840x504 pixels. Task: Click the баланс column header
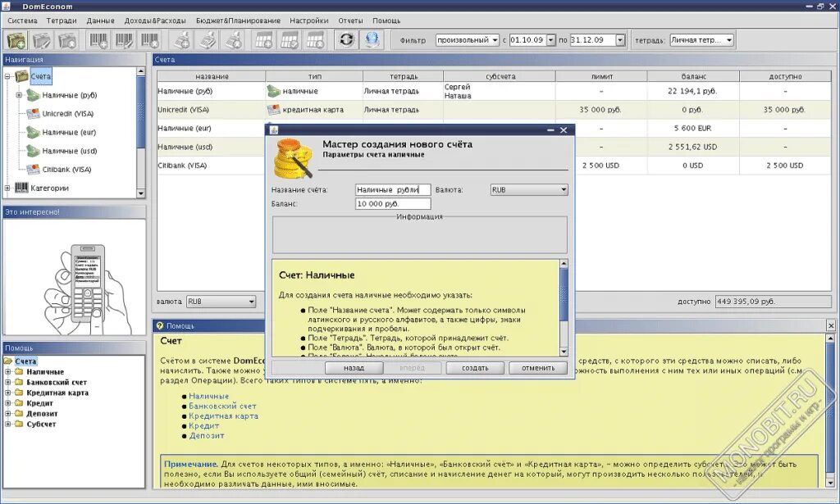[693, 76]
